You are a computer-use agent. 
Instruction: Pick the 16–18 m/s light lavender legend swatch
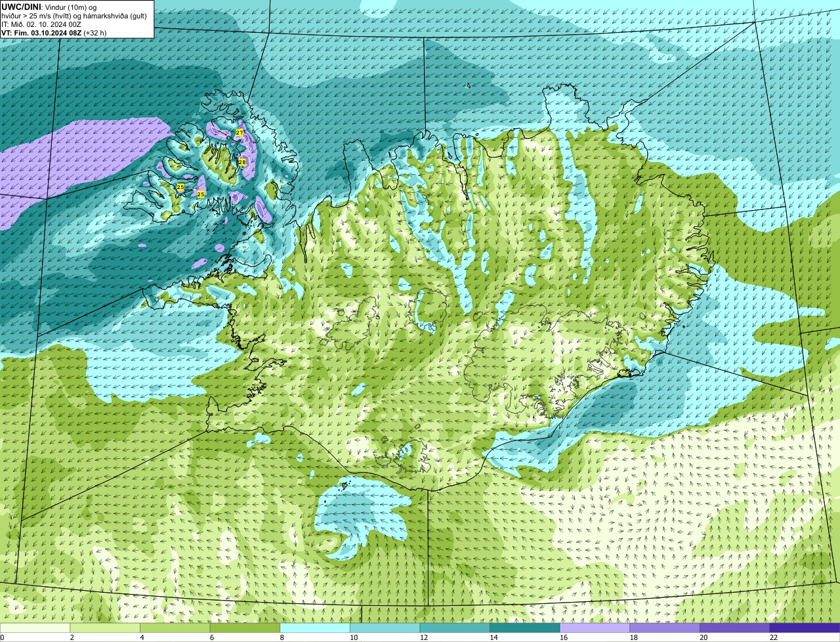(594, 628)
